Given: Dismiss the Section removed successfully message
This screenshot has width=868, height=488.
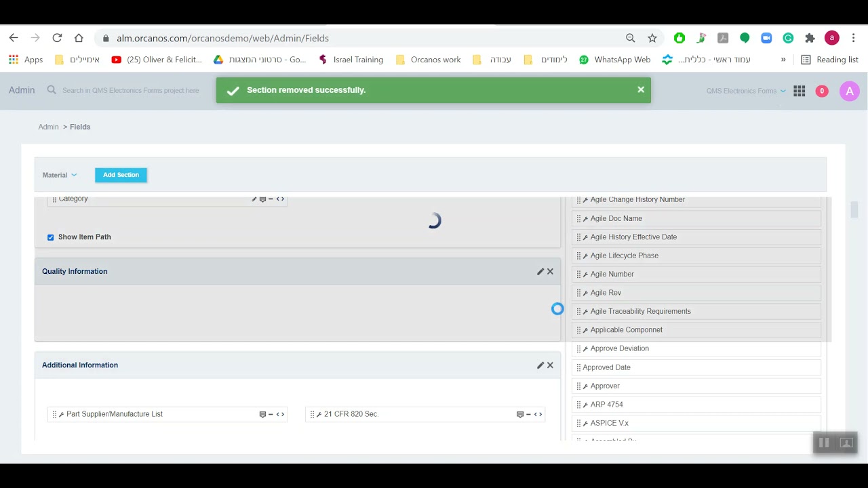Looking at the screenshot, I should point(641,89).
